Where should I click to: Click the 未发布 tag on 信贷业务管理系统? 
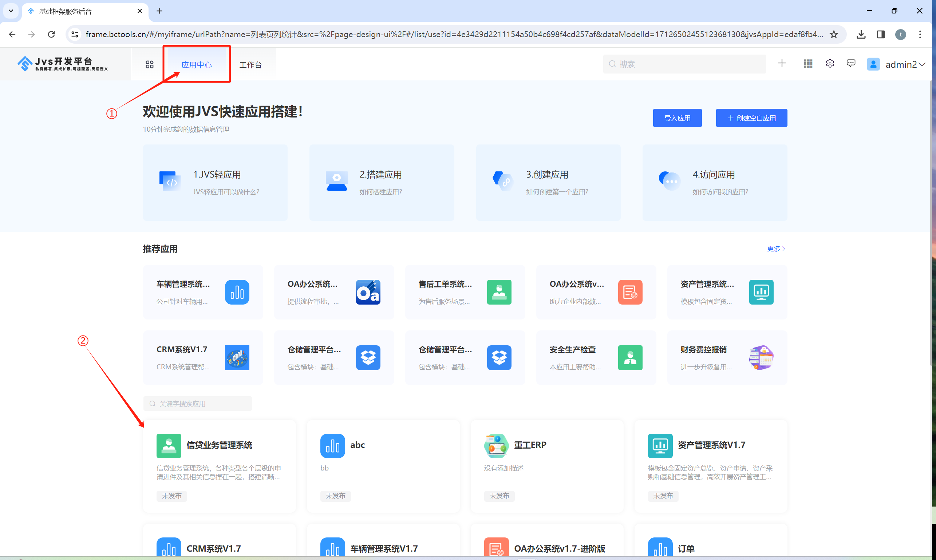coord(172,496)
